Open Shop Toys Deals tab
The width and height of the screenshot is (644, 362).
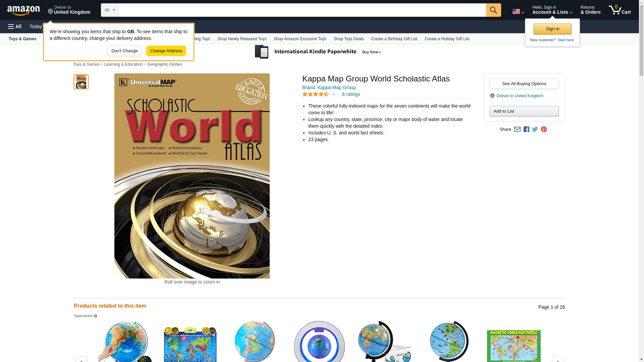tap(348, 39)
